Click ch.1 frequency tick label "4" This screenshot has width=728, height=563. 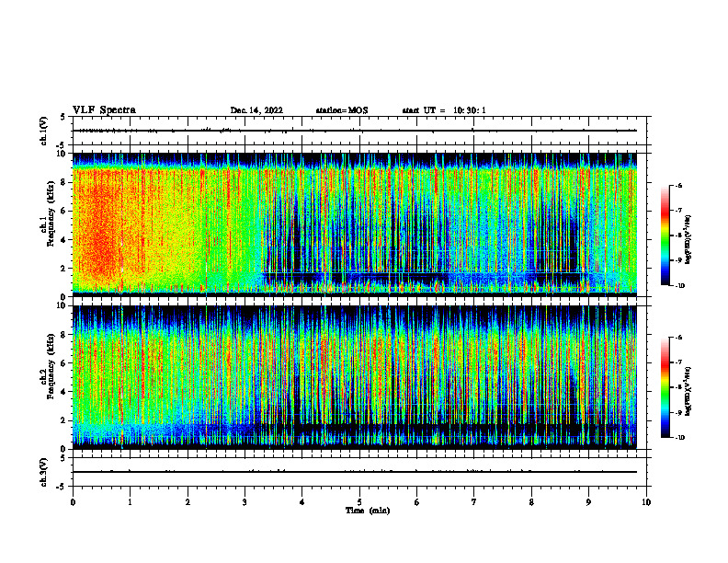pos(65,240)
